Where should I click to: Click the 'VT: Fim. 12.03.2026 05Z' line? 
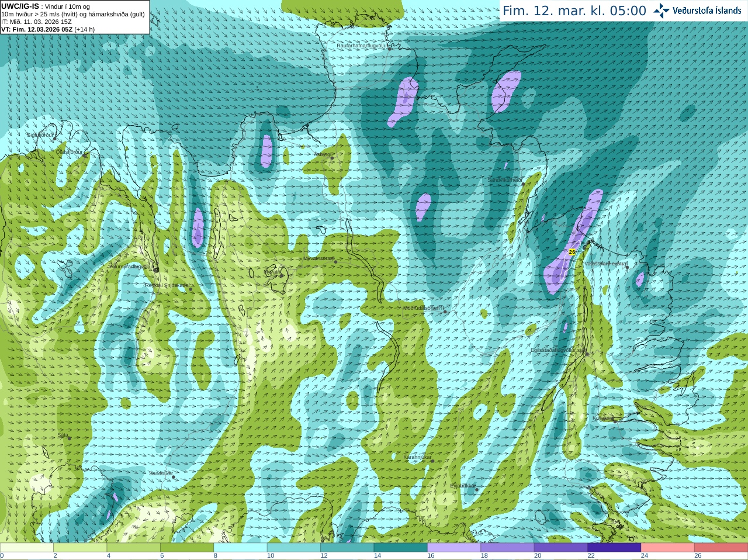click(37, 29)
